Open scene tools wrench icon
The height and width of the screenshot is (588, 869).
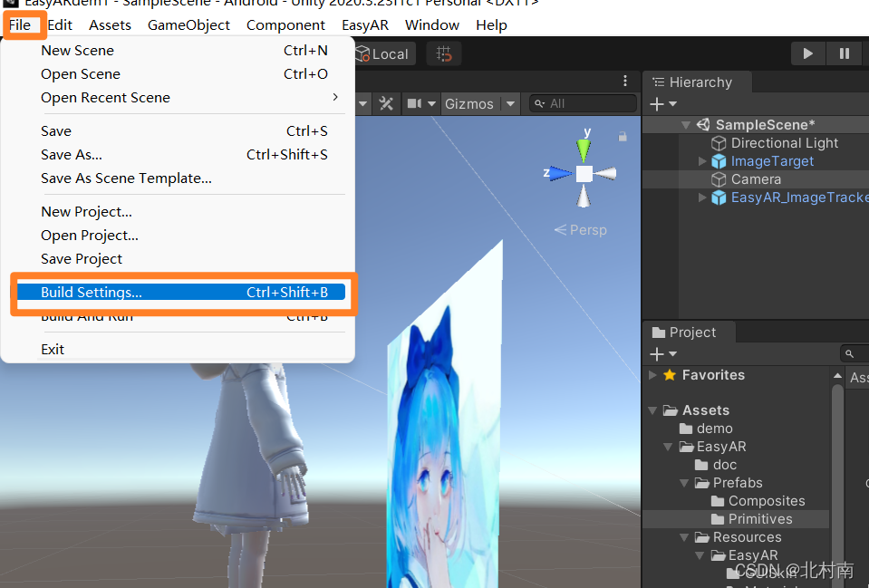pos(386,103)
